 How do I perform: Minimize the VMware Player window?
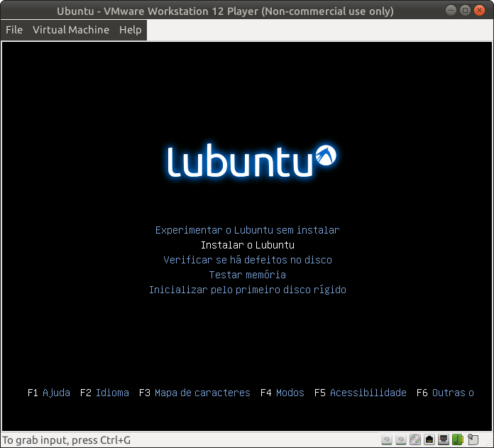point(451,11)
